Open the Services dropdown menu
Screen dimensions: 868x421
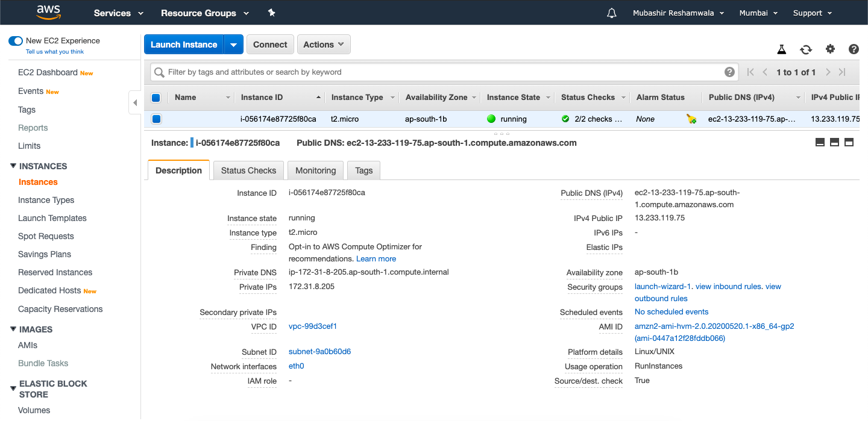tap(119, 13)
